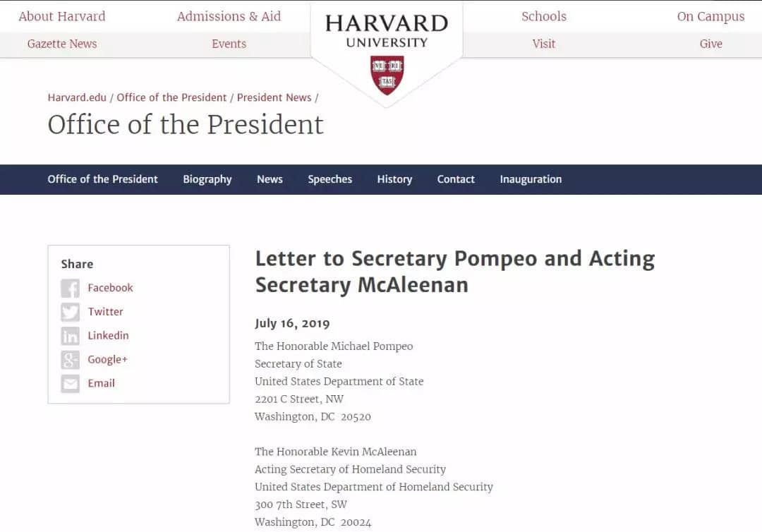Viewport: 762px width, 532px height.
Task: Click the Email envelope share icon
Action: (x=70, y=384)
